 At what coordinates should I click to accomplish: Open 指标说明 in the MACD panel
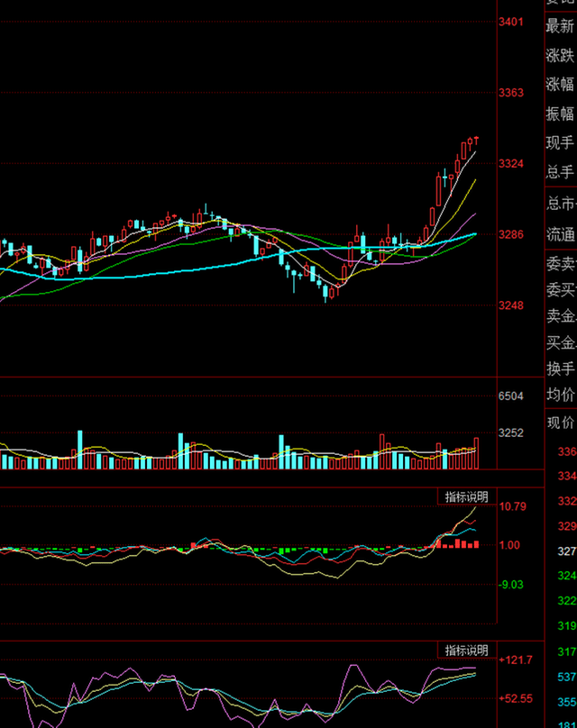point(466,496)
